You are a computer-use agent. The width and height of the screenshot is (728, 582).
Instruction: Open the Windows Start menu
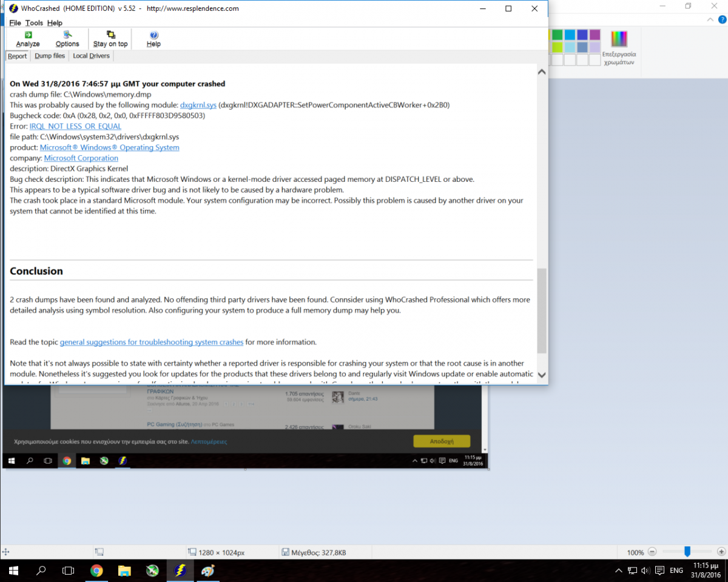point(13,570)
